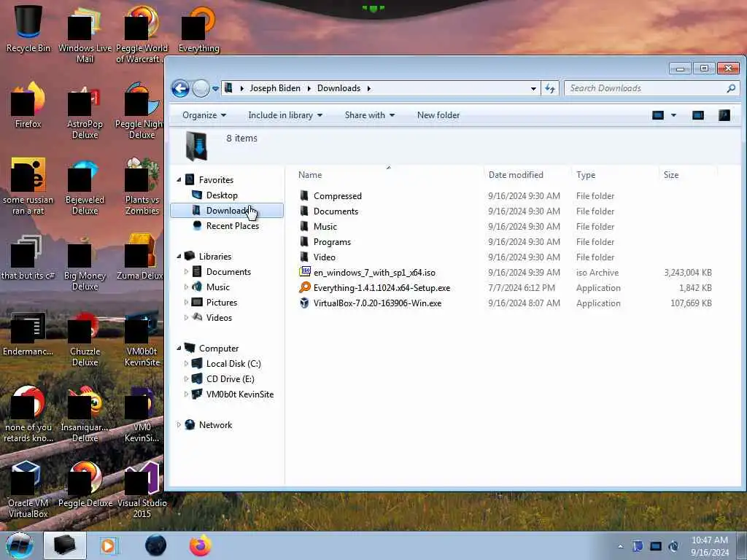Click the Back navigation arrow in Explorer
This screenshot has height=560, width=747.
coord(181,88)
